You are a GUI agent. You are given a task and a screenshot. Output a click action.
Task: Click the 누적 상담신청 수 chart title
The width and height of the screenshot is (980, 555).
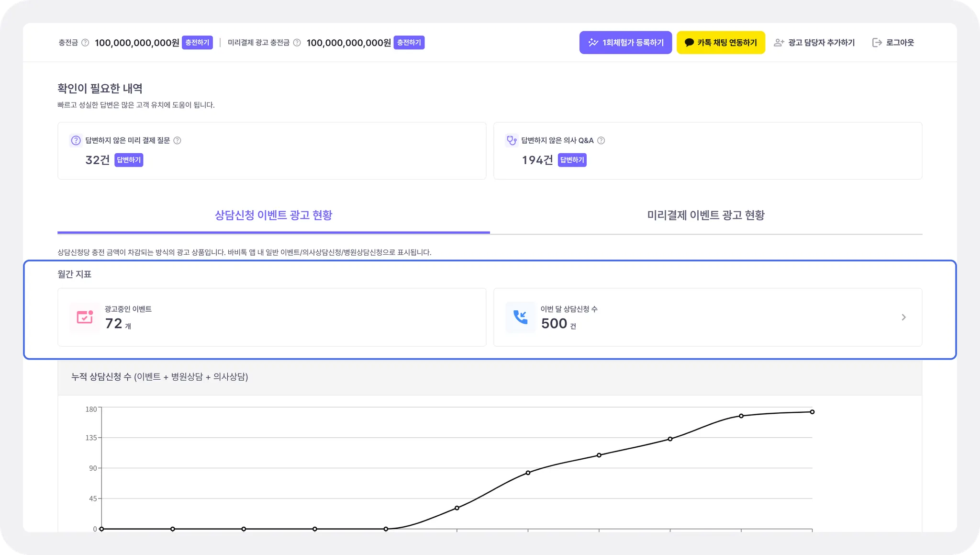pyautogui.click(x=160, y=377)
